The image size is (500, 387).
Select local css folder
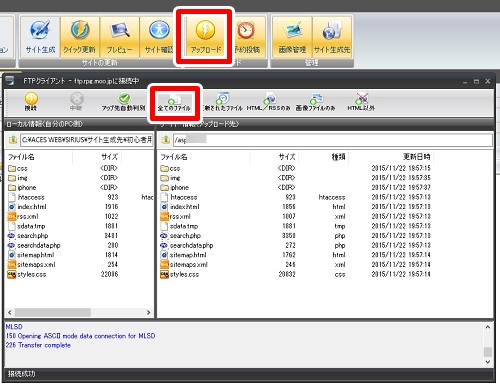(x=18, y=168)
